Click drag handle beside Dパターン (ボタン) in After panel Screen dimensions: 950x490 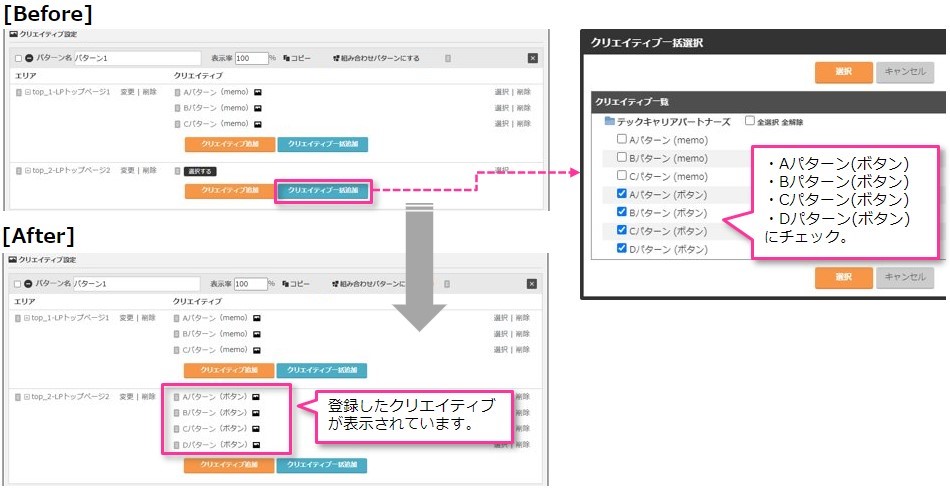(177, 445)
